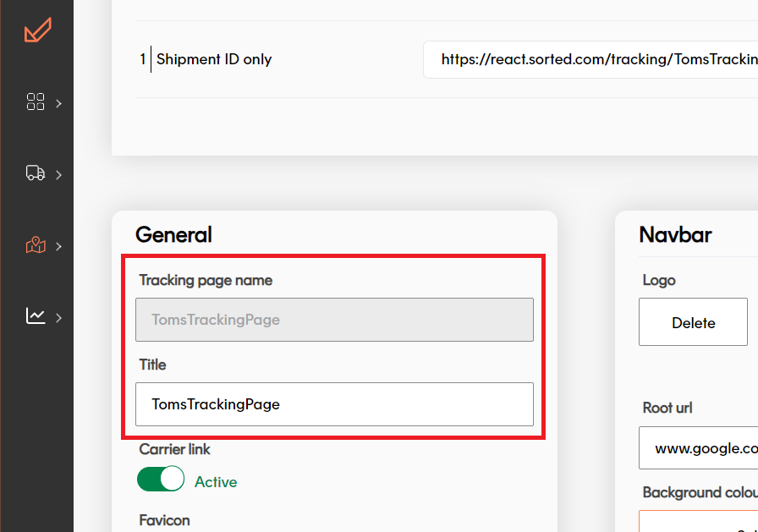Image resolution: width=758 pixels, height=532 pixels.
Task: Click the orange map tracking icon
Action: pos(35,245)
